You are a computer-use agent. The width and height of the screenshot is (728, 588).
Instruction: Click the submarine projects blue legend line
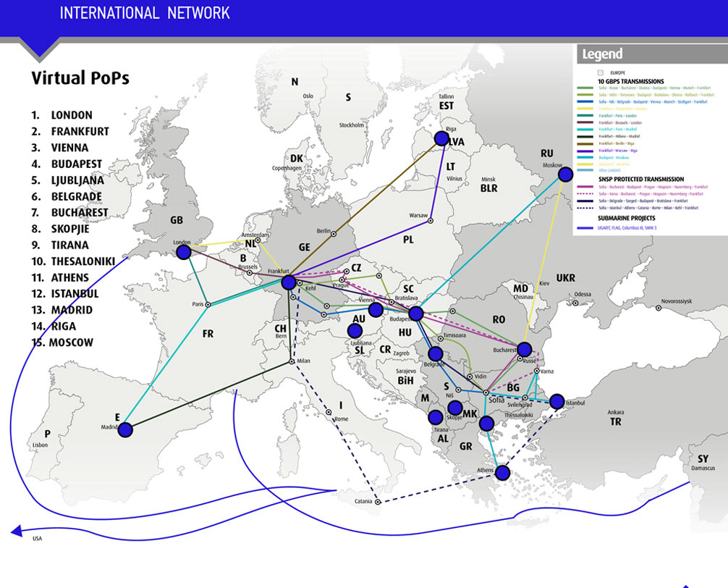[x=585, y=228]
